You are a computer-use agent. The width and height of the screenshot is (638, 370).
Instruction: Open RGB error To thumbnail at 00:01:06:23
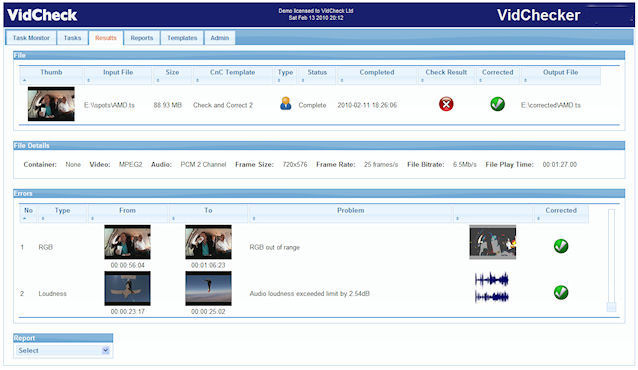coord(208,242)
